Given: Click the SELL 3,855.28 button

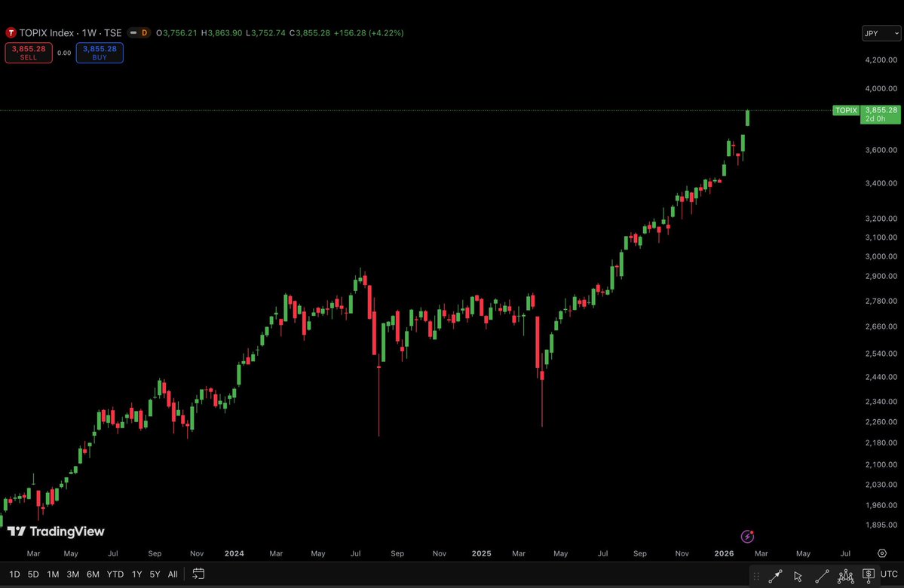Looking at the screenshot, I should [x=28, y=53].
